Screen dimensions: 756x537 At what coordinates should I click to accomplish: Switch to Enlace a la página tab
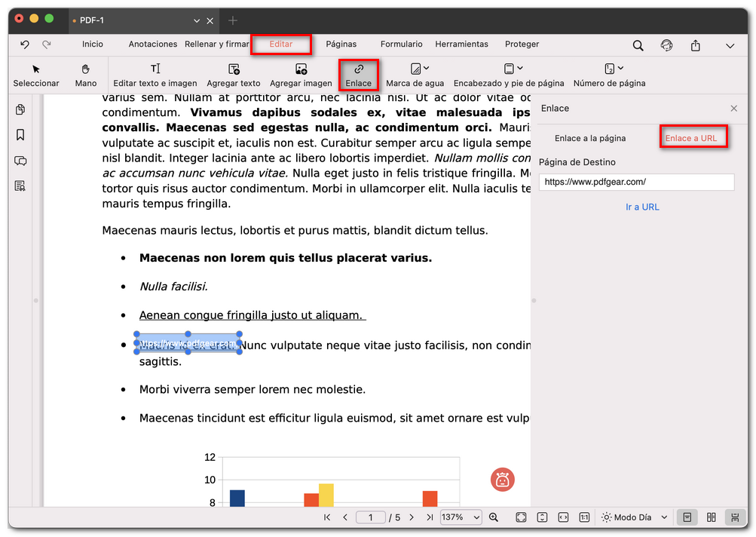[x=590, y=138]
